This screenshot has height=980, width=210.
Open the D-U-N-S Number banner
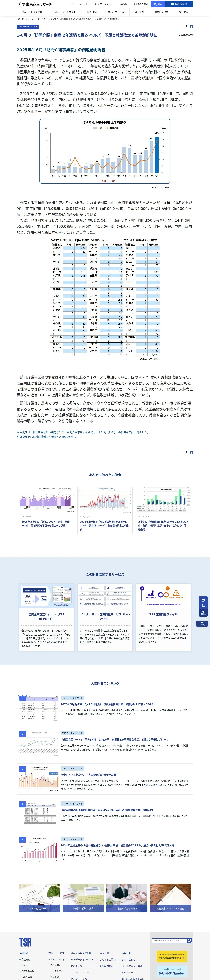[x=172, y=971]
